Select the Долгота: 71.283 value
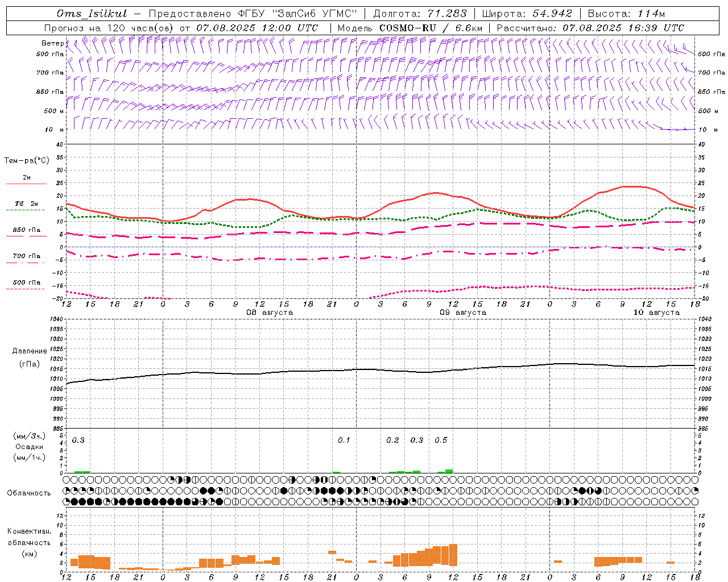728x582 pixels. [x=420, y=14]
